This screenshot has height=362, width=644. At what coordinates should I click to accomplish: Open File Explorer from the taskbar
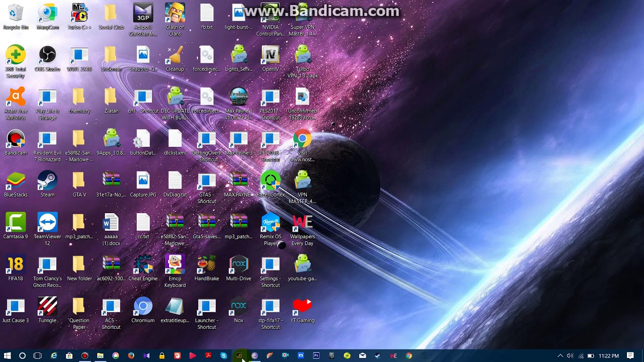100,355
